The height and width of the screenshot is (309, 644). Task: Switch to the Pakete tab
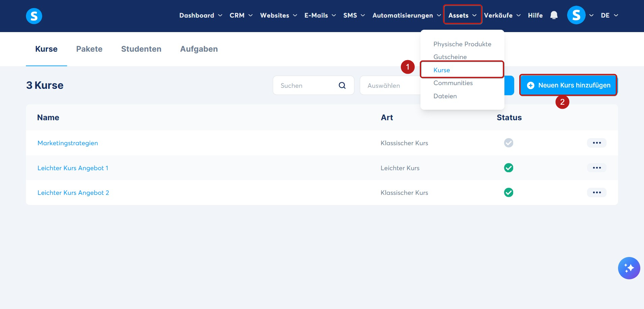(x=89, y=49)
